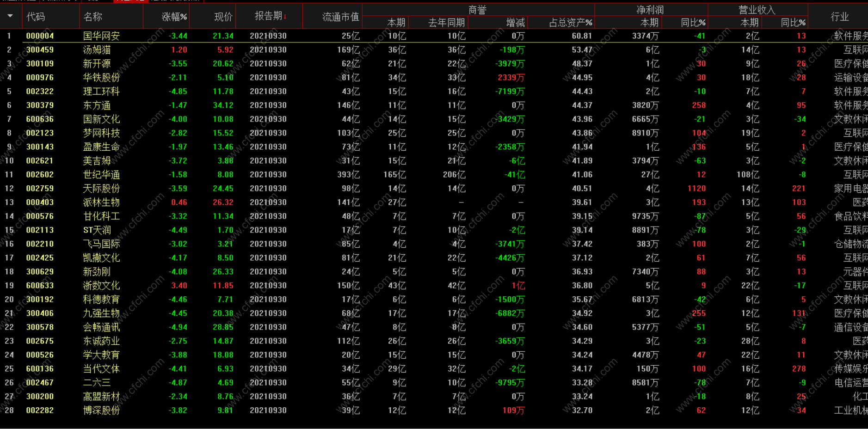Click stock code 600633
Image resolution: width=868 pixels, height=429 pixels.
point(40,285)
